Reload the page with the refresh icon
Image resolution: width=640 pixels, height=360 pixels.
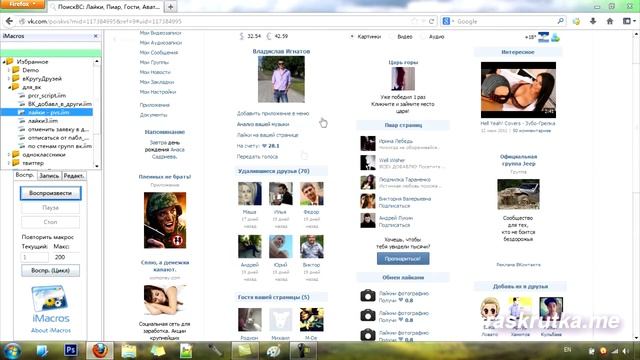coord(431,21)
